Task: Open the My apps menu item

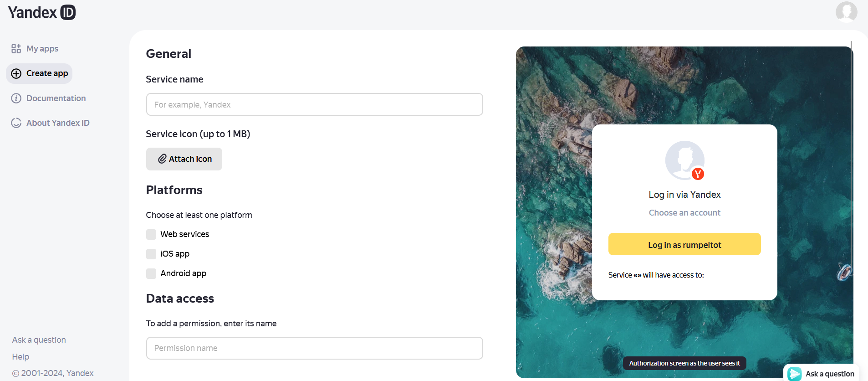Action: coord(35,49)
